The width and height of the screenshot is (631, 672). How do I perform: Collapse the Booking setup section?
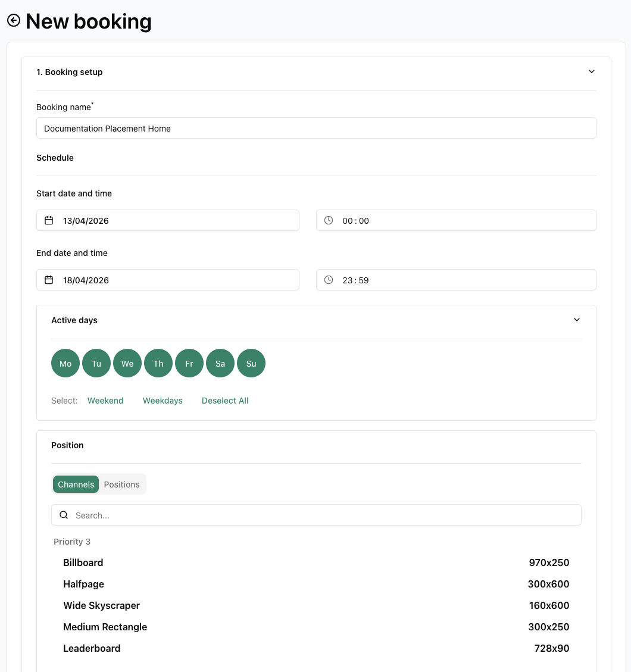coord(591,71)
